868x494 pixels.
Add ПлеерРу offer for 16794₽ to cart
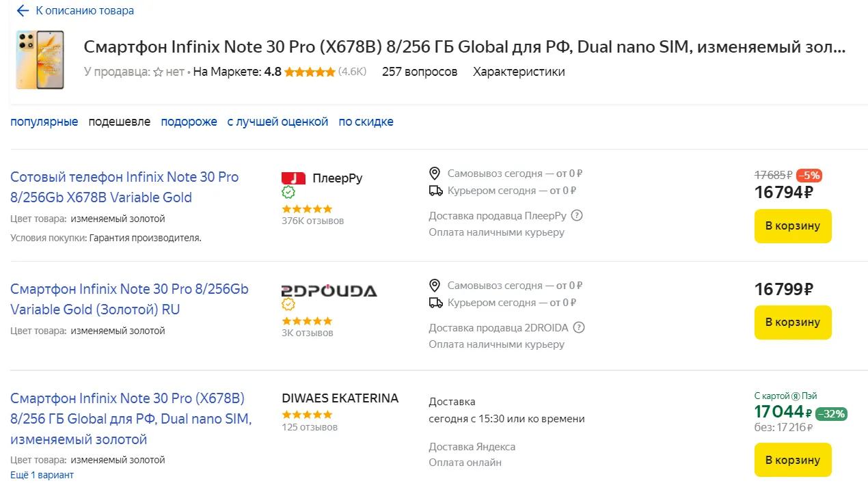tap(792, 226)
